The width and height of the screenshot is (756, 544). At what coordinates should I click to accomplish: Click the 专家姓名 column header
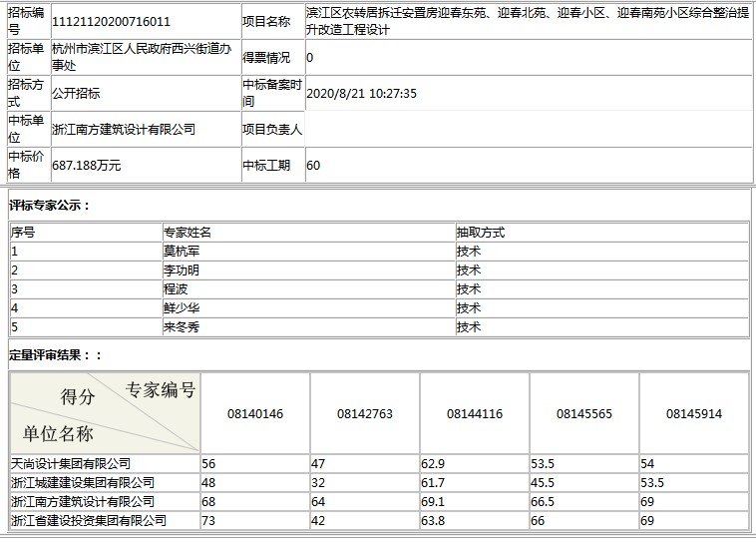click(188, 233)
